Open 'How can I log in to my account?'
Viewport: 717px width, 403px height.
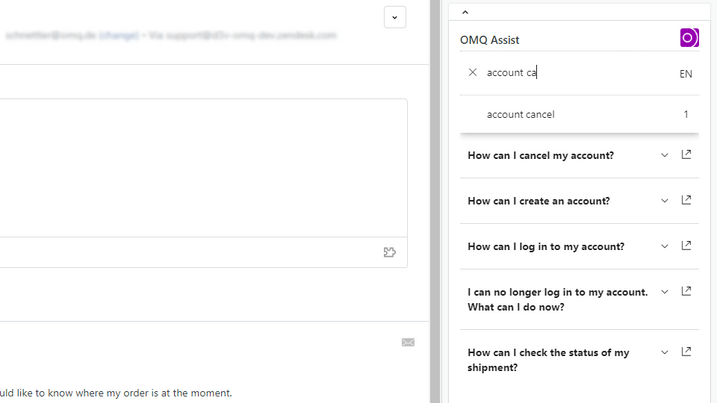(x=546, y=247)
